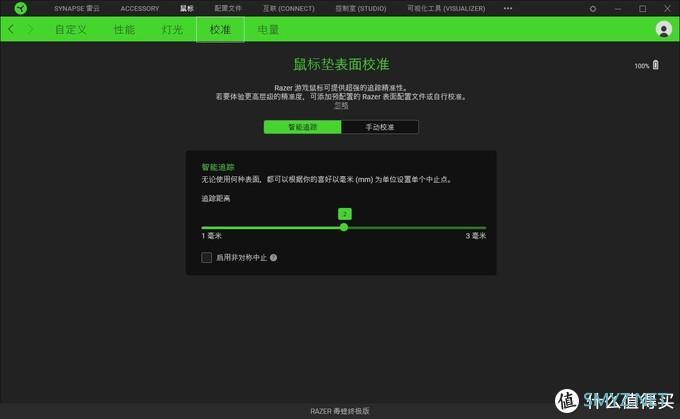Click the tracking distance slider handle
This screenshot has height=419, width=680.
click(344, 227)
